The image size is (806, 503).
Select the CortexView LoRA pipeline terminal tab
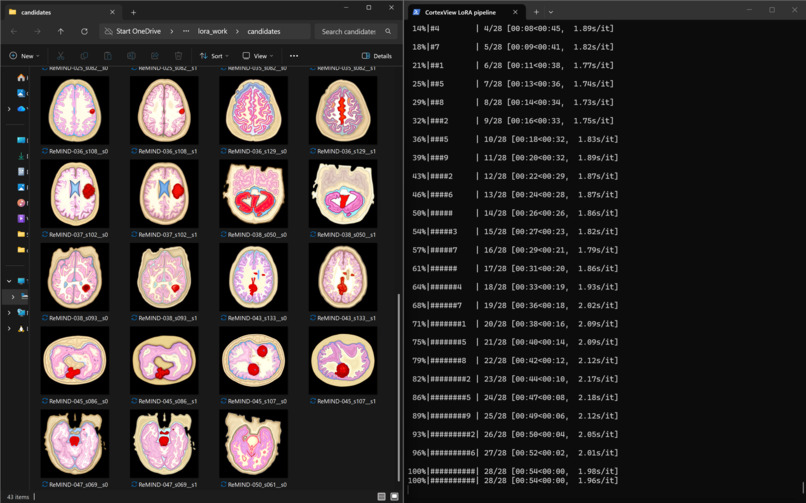pyautogui.click(x=467, y=12)
